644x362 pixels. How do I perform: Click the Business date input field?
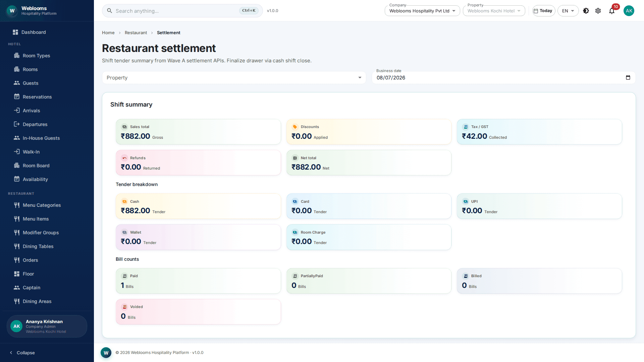[x=503, y=78]
